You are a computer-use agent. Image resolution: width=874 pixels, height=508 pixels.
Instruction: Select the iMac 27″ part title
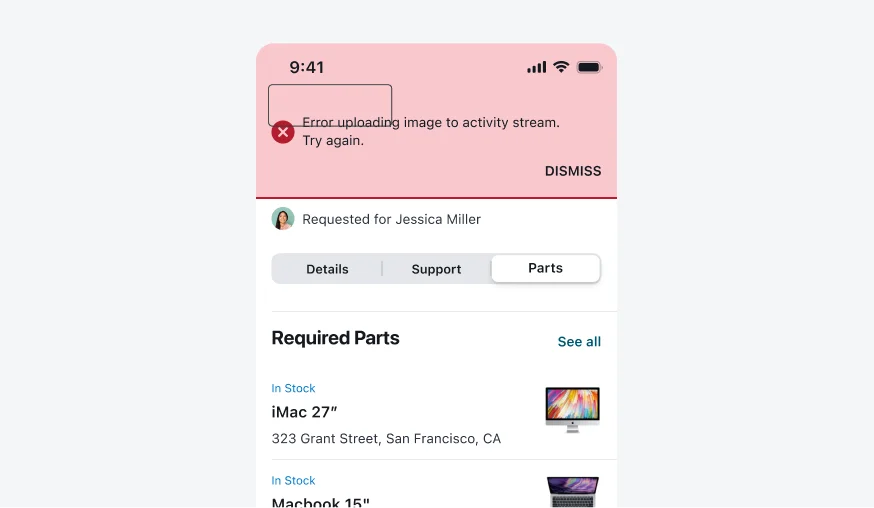point(305,412)
